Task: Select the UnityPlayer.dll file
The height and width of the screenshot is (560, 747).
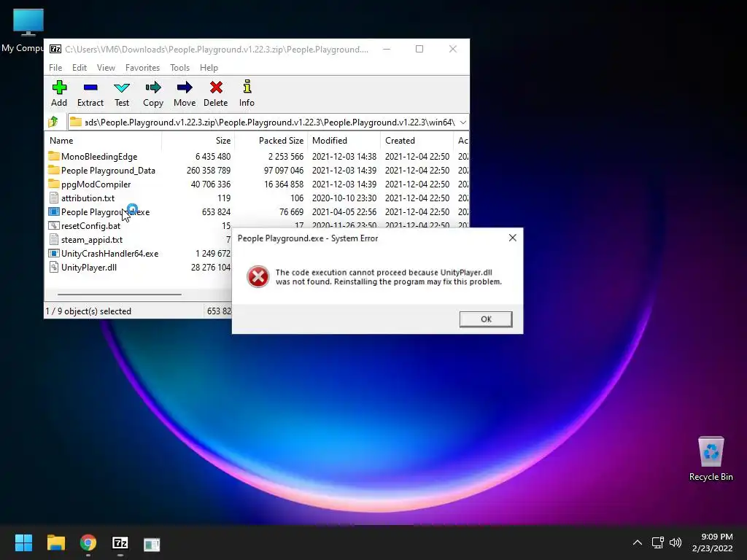Action: (x=88, y=267)
